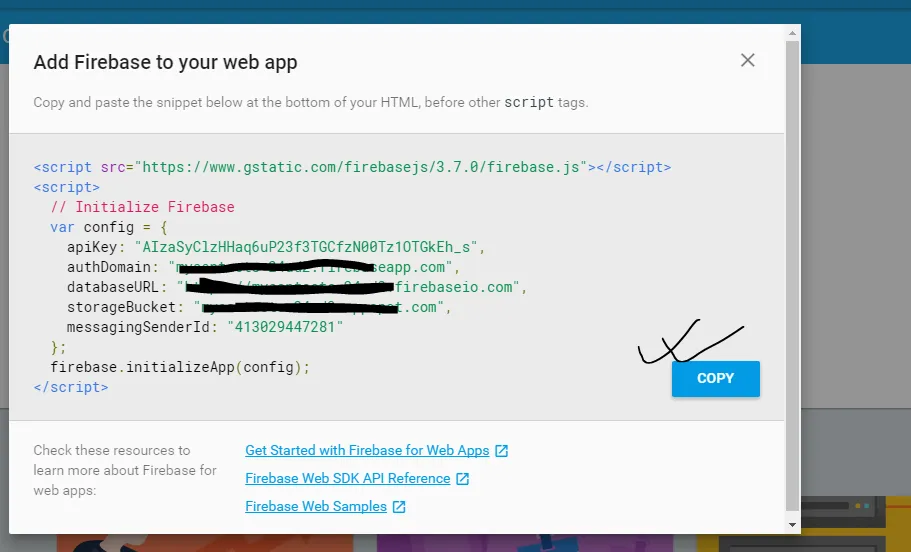Click the messagingSenderId value "413029447281"
Viewport: 911px width, 552px height.
pos(285,327)
